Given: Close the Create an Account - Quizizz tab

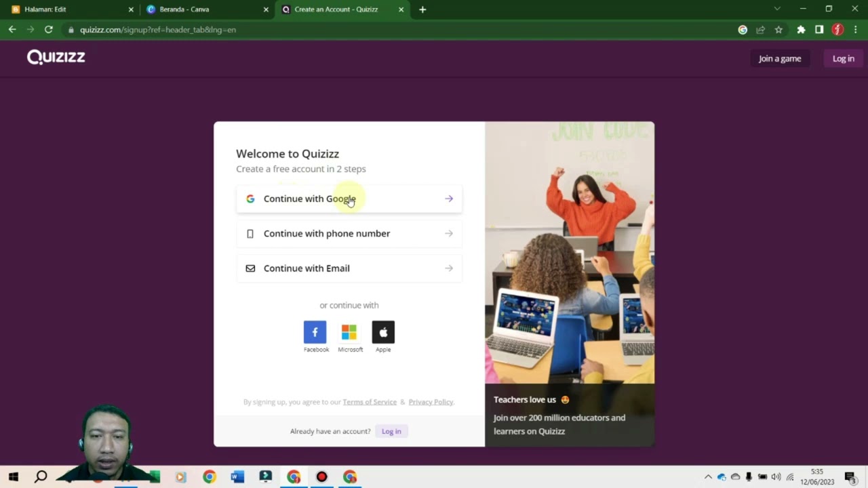Looking at the screenshot, I should [x=401, y=9].
